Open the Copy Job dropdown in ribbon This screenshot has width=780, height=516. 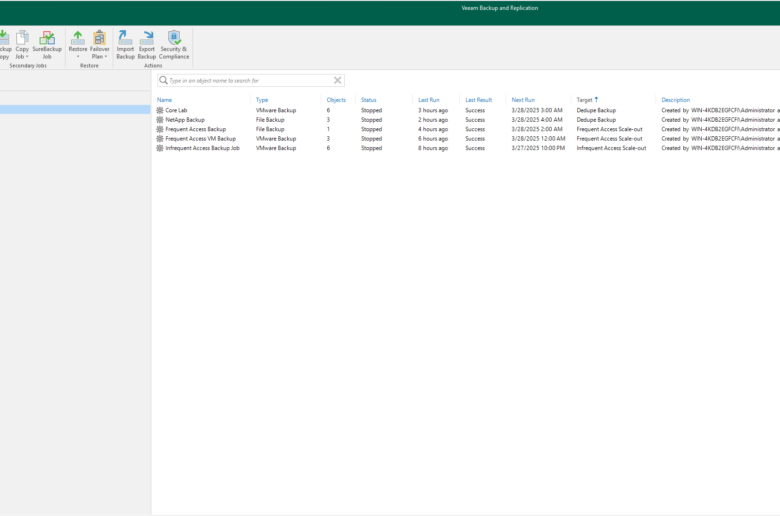tap(22, 45)
